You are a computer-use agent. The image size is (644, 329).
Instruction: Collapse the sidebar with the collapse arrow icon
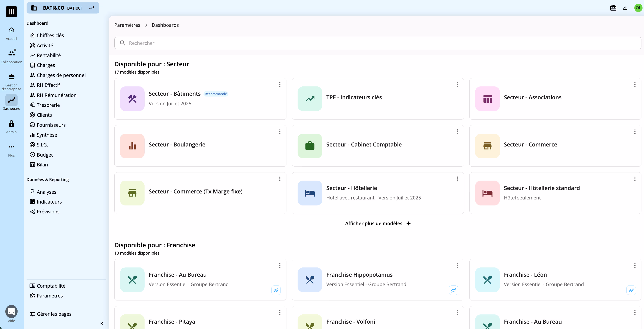(x=101, y=323)
